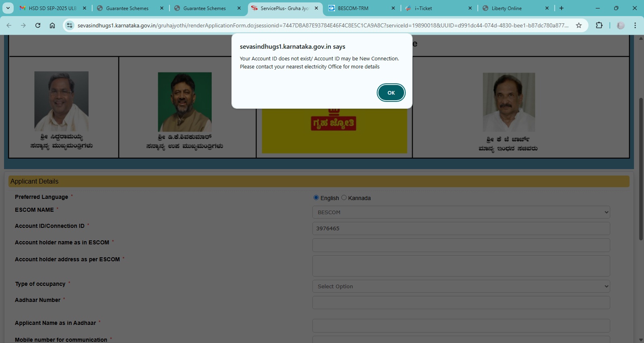Click the 'Account holder name as in ESCOM' label
644x343 pixels.
[62, 242]
